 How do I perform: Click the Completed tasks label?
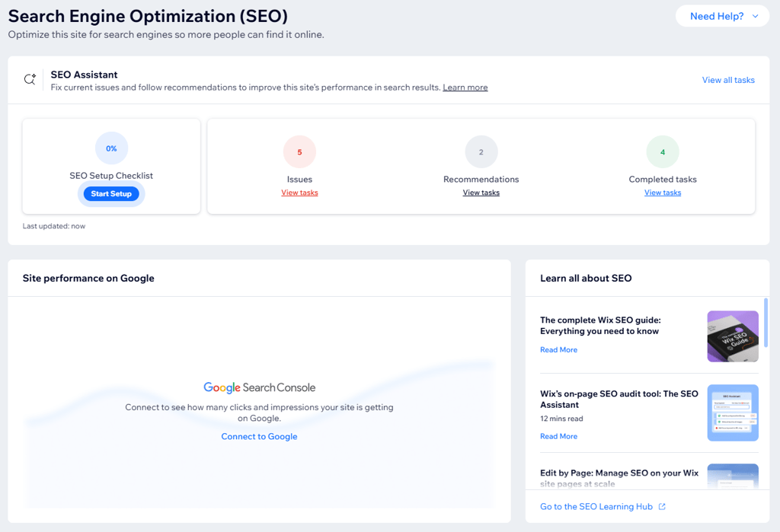(663, 180)
